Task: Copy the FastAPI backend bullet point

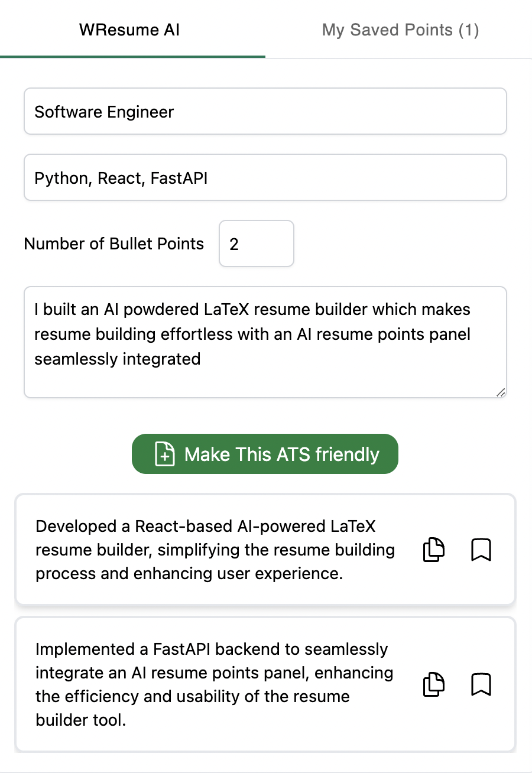Action: (x=433, y=684)
